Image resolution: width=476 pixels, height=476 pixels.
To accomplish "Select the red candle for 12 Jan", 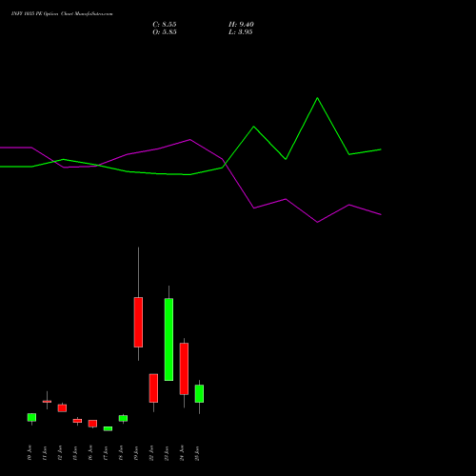I will click(62, 408).
